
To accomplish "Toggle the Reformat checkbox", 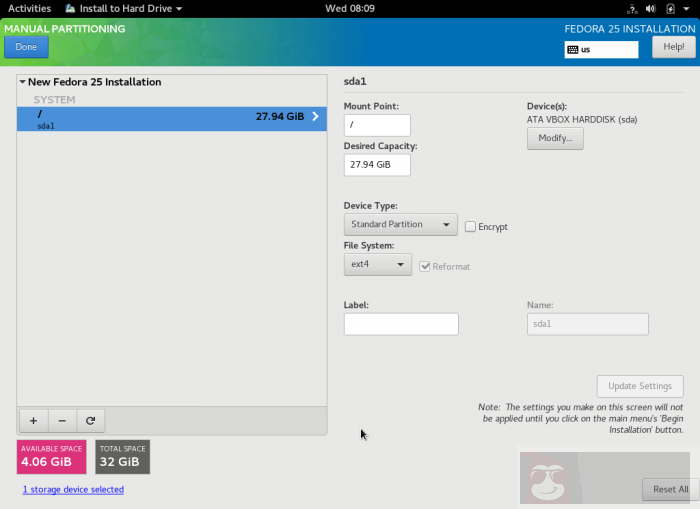I will click(425, 267).
